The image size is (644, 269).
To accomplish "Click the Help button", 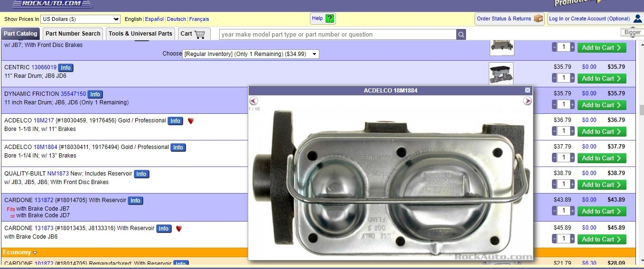I will point(323,19).
